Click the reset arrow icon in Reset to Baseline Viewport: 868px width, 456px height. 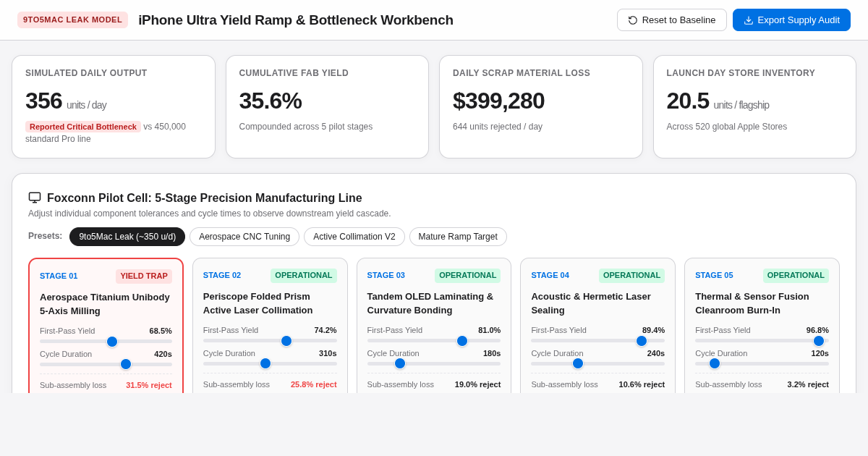[x=633, y=20]
